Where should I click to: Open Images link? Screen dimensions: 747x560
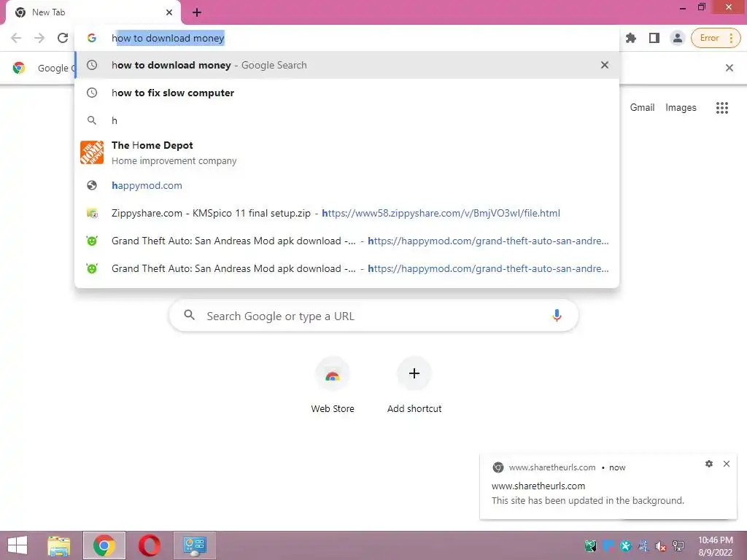(x=681, y=108)
